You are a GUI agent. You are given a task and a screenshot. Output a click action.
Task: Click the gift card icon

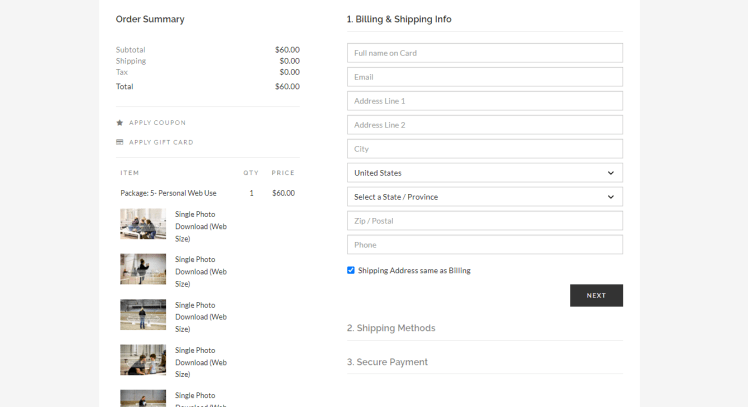120,142
